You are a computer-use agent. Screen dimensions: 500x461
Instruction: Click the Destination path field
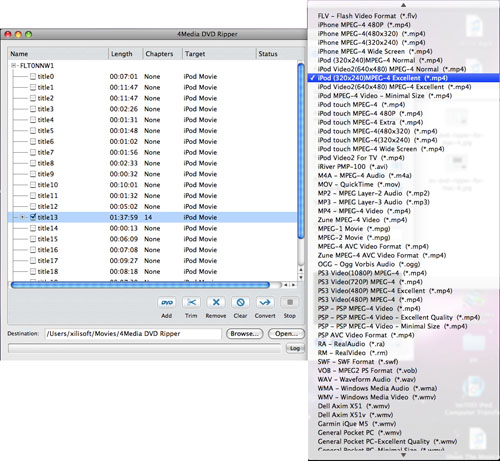(x=133, y=334)
